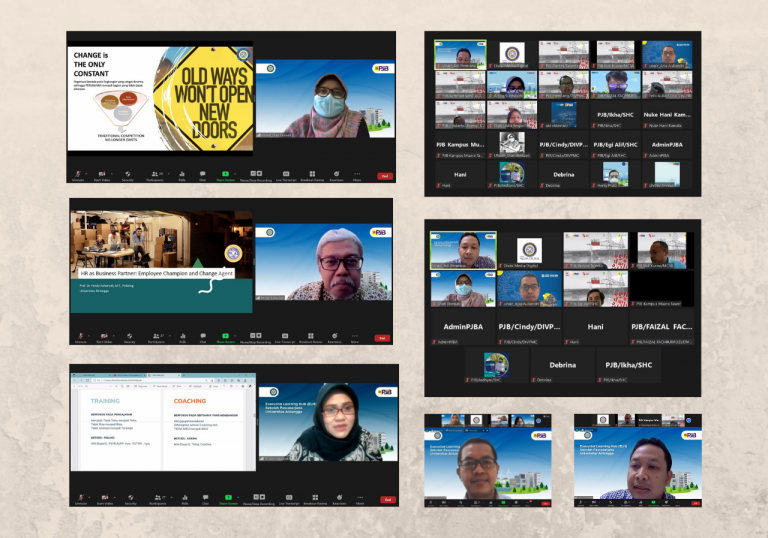Image resolution: width=768 pixels, height=538 pixels.
Task: Click red End button in HR Business Partner window
Action: click(x=382, y=338)
